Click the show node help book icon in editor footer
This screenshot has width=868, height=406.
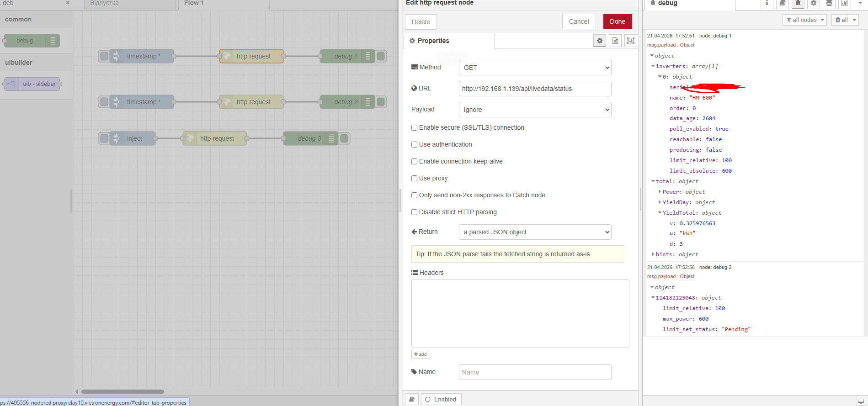(x=412, y=399)
